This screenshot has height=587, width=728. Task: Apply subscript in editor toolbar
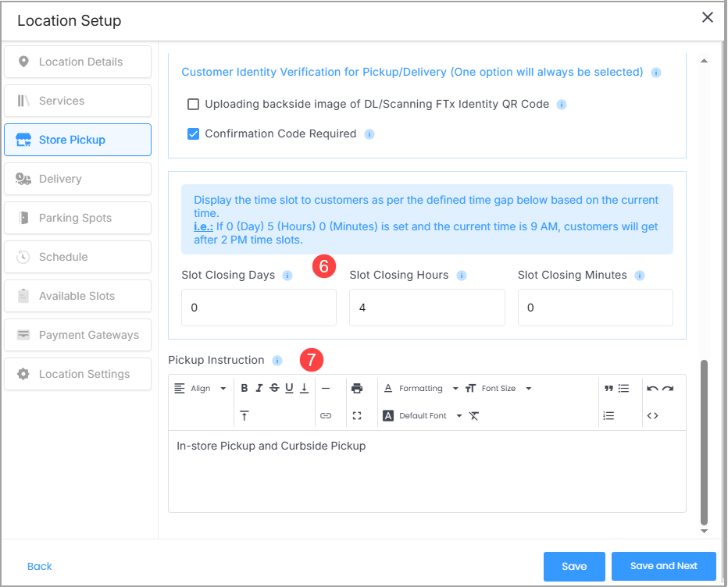tap(304, 389)
